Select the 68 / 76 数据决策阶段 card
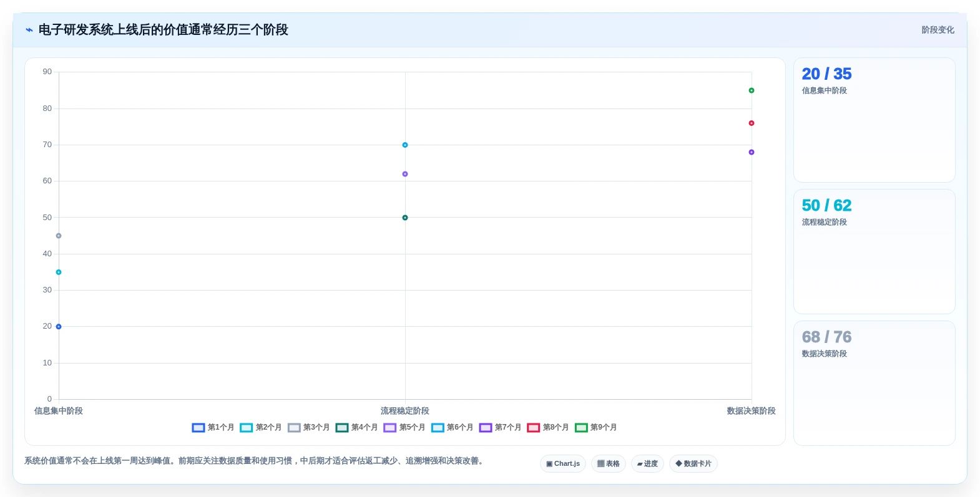 (875, 384)
